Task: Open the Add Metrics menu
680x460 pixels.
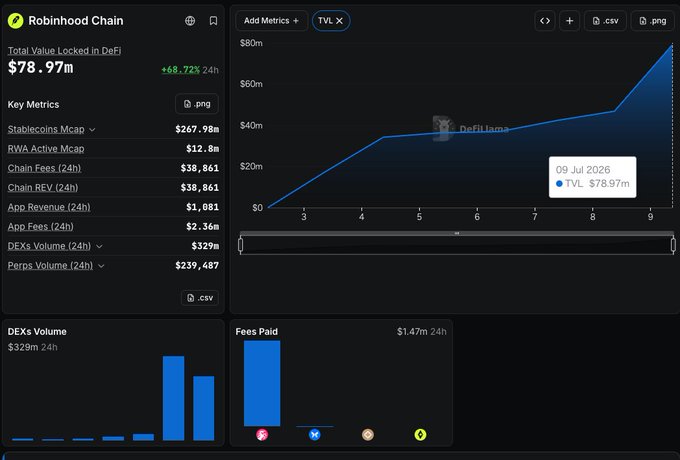Action: (271, 20)
